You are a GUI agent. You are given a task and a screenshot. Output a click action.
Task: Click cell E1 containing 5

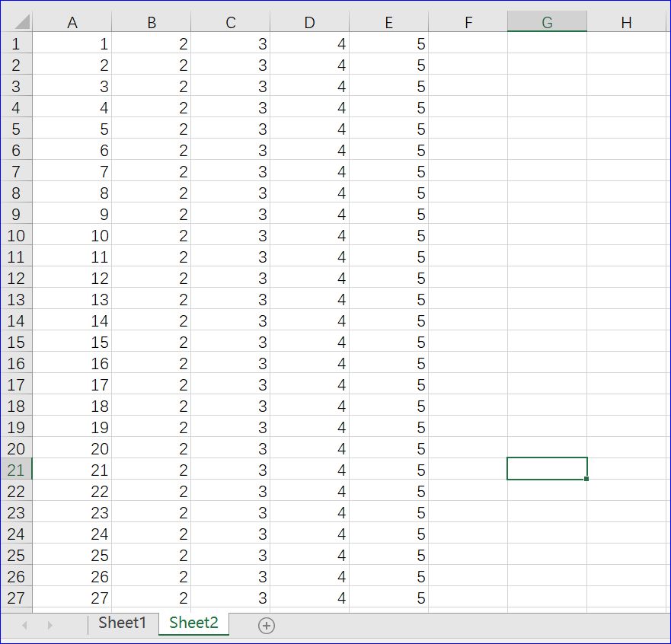[x=388, y=43]
